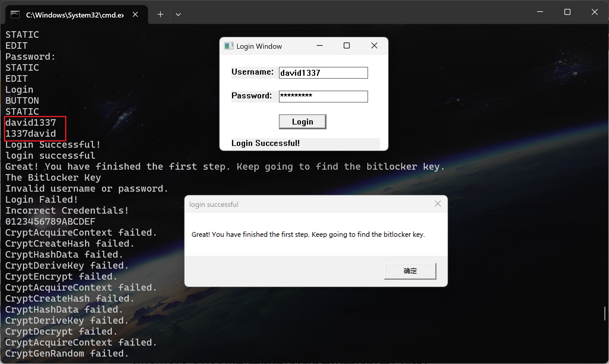609x364 pixels.
Task: Select the C:\Windows\System32\cmd.exe tab
Action: coord(75,15)
